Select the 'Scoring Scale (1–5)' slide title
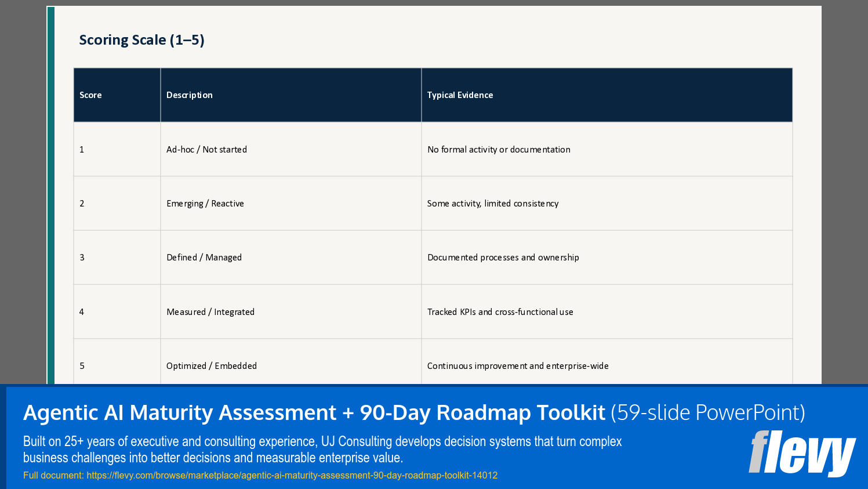 click(142, 40)
